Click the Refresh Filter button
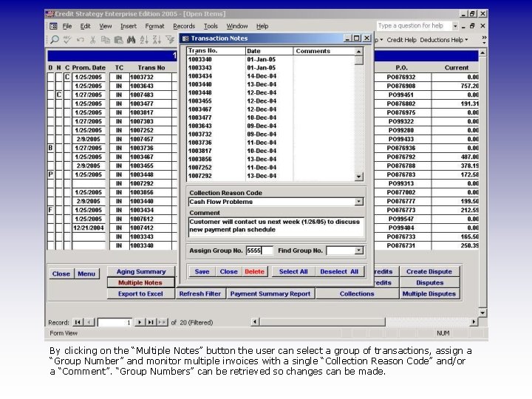The image size is (532, 399). (200, 294)
